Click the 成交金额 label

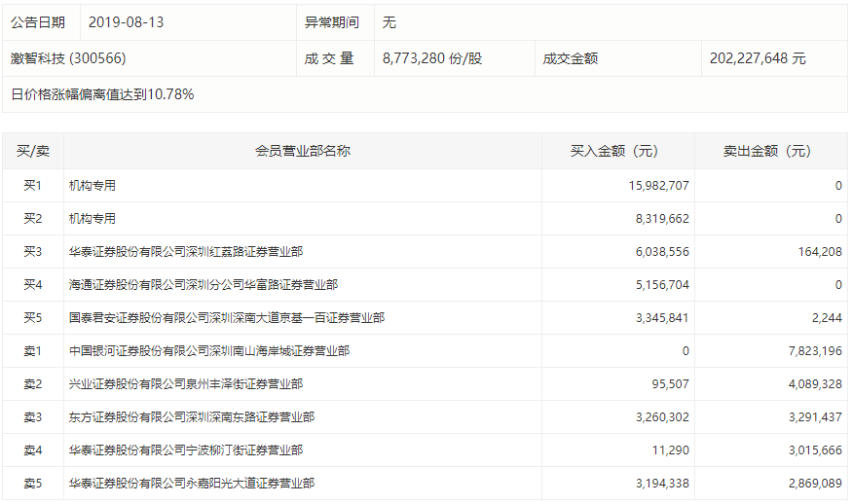click(x=571, y=58)
